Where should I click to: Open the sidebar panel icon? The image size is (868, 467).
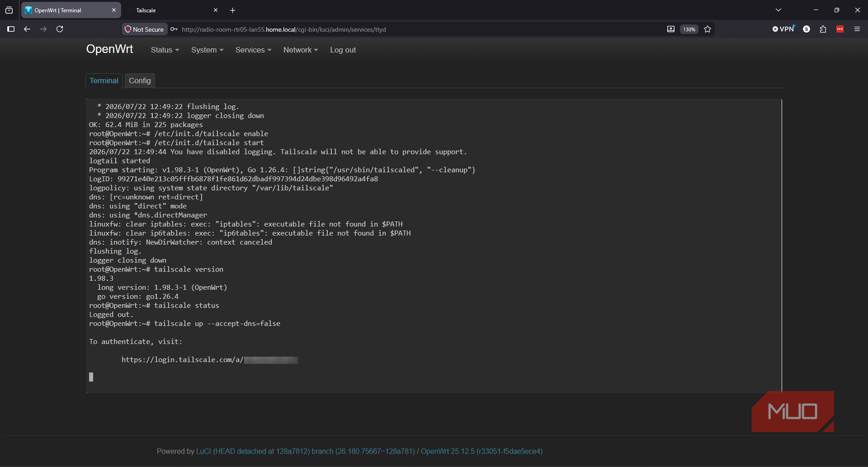click(x=11, y=29)
